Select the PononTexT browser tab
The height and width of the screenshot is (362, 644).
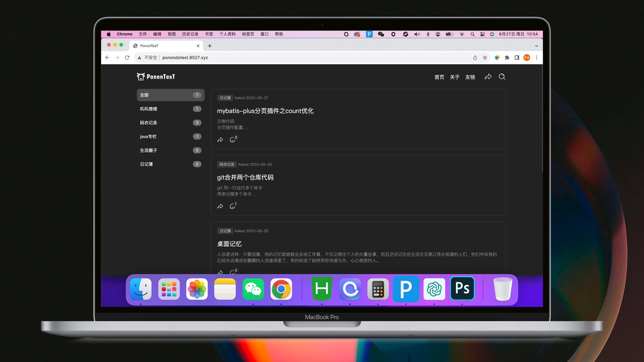click(166, 46)
